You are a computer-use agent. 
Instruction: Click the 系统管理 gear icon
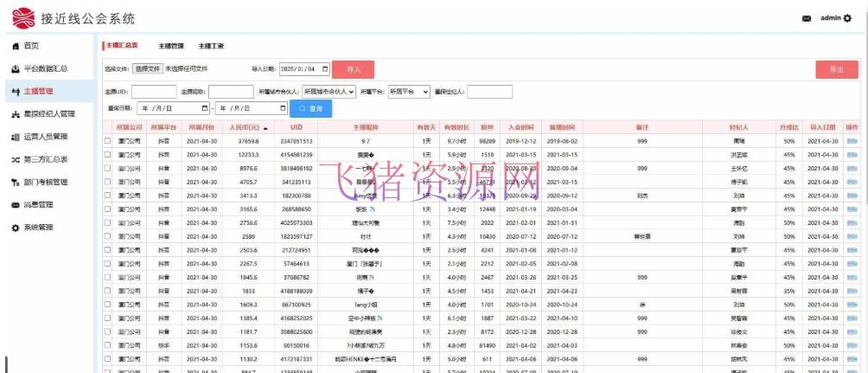[16, 228]
